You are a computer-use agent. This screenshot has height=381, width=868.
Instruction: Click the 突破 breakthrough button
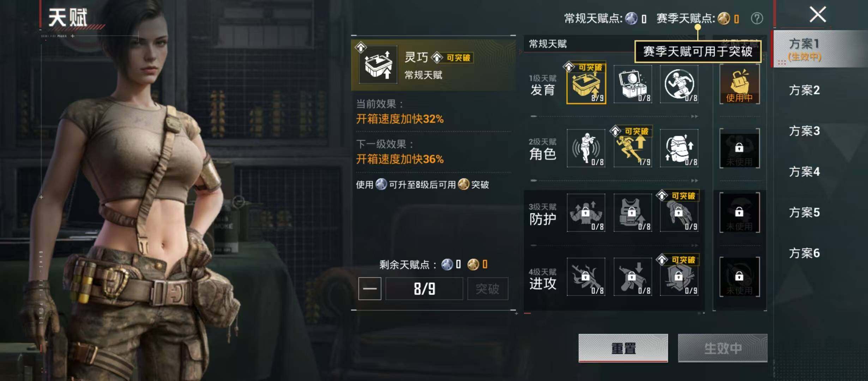(x=488, y=289)
